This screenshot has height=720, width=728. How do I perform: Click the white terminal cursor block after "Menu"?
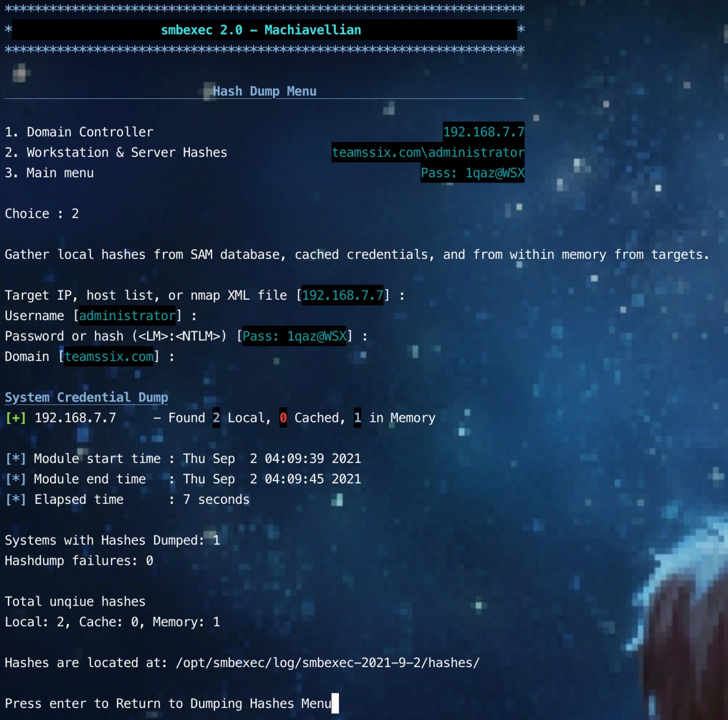336,704
